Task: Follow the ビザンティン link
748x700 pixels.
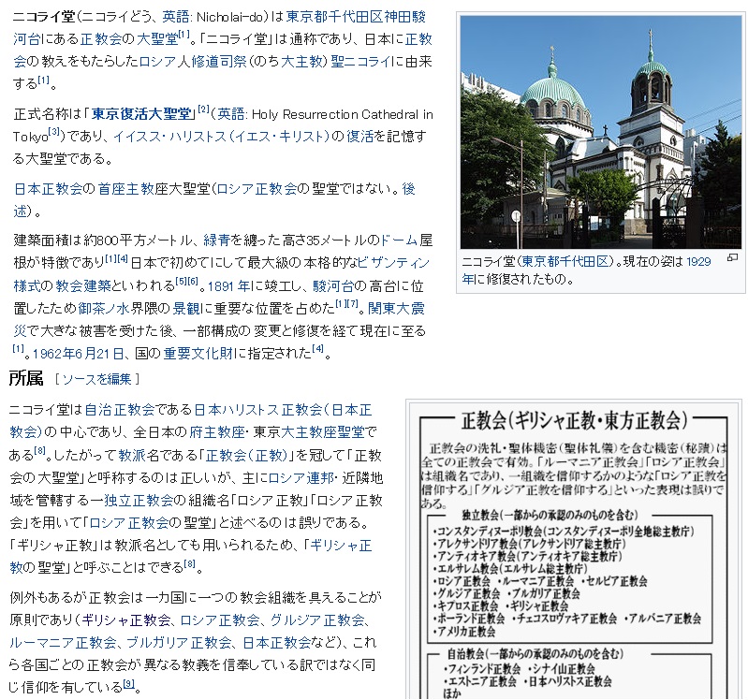Action: tap(393, 262)
